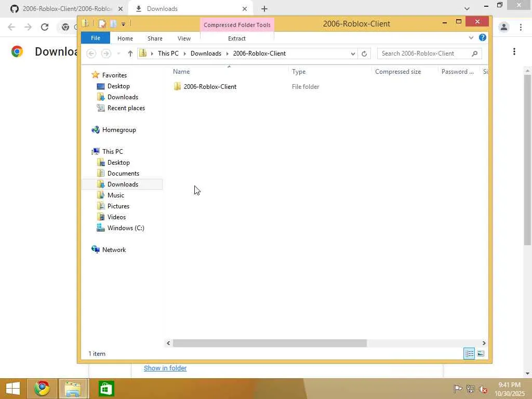Open Explorer Help question mark icon
This screenshot has width=532, height=399.
483,37
